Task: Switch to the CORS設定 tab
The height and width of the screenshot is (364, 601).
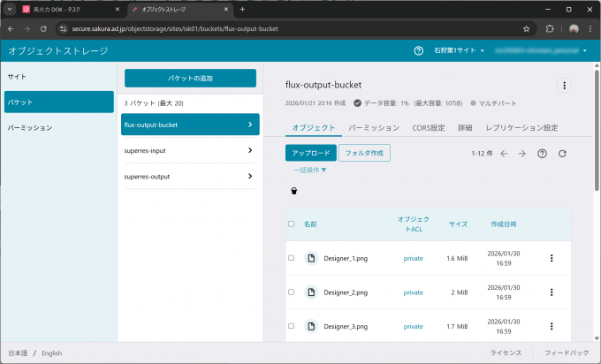Action: coord(428,128)
